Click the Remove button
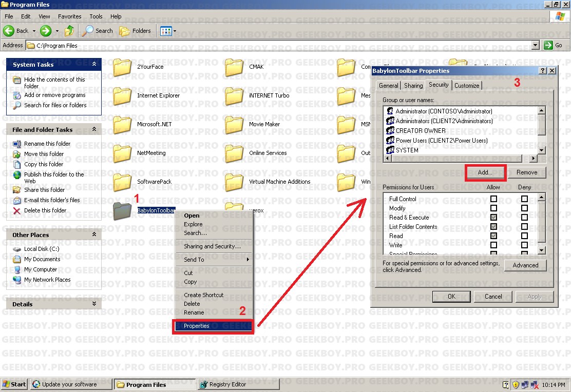Screen dimensions: 571x392 (x=526, y=172)
